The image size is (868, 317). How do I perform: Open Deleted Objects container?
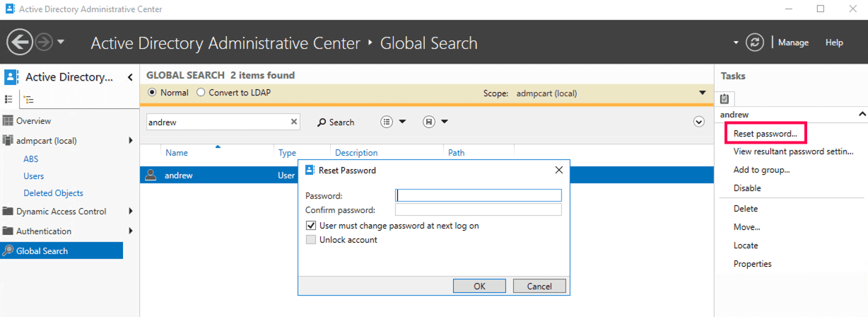tap(53, 193)
